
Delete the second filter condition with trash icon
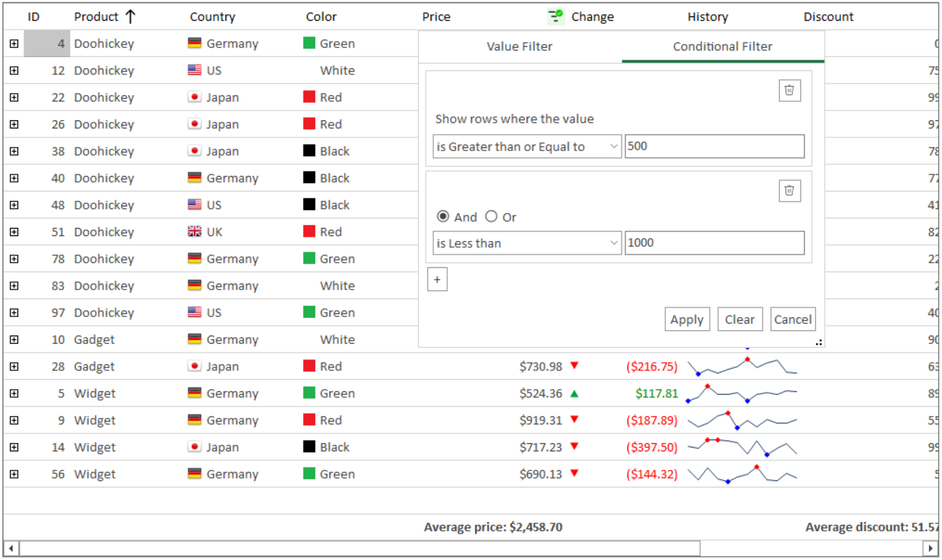pyautogui.click(x=789, y=191)
